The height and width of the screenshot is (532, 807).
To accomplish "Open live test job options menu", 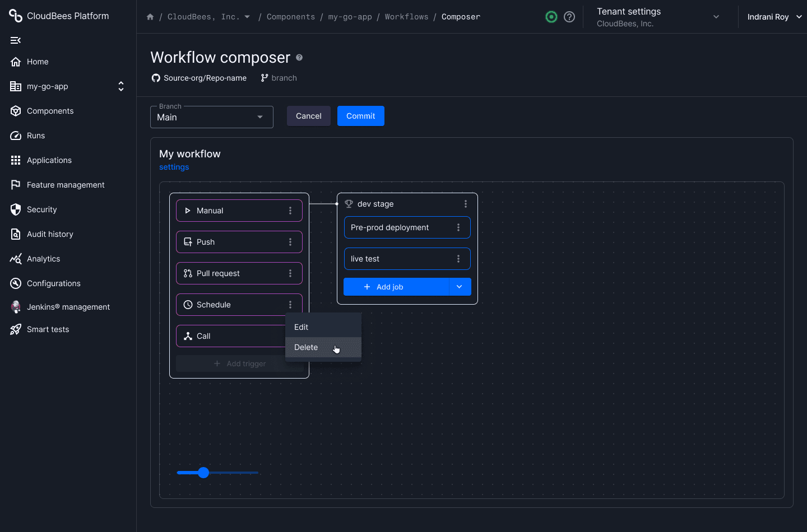I will 458,259.
